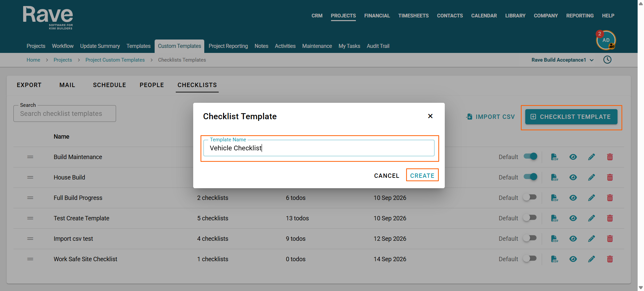View the House Build template eye icon

click(573, 177)
